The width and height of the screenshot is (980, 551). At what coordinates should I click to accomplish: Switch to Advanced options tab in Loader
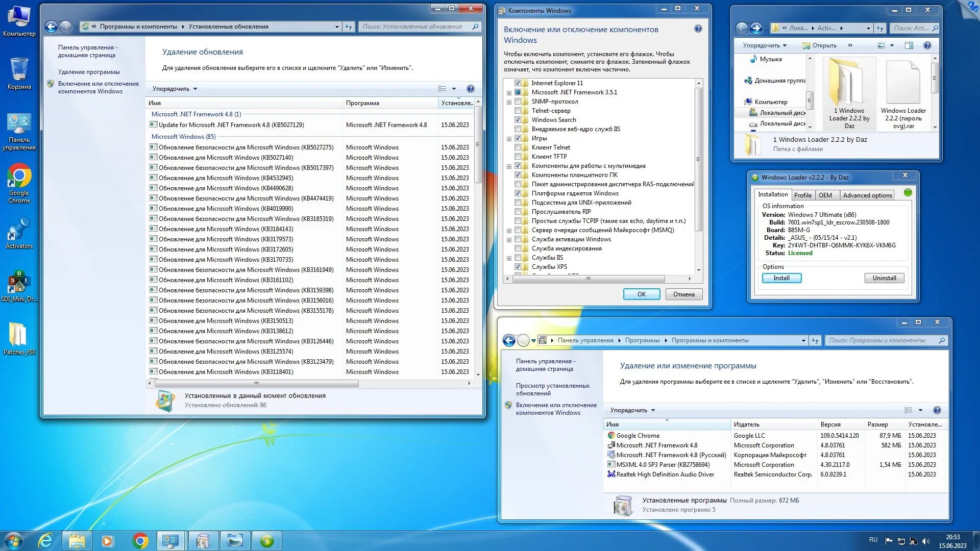coord(867,195)
